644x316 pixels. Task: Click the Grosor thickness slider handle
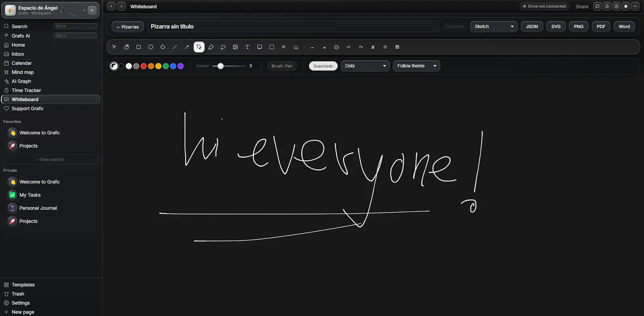pos(221,66)
